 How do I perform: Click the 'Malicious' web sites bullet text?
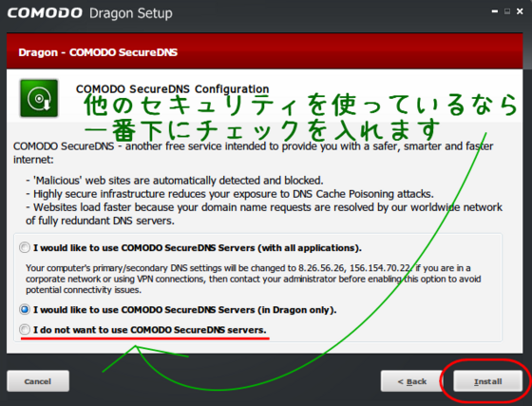[175, 181]
